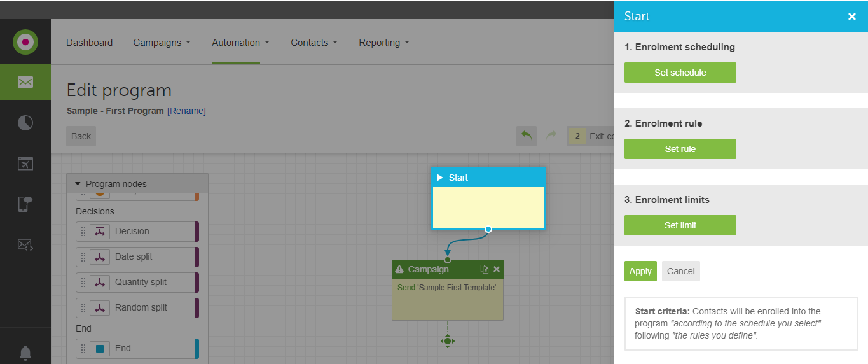
Task: Expand the Reporting dropdown menu
Action: tap(384, 43)
